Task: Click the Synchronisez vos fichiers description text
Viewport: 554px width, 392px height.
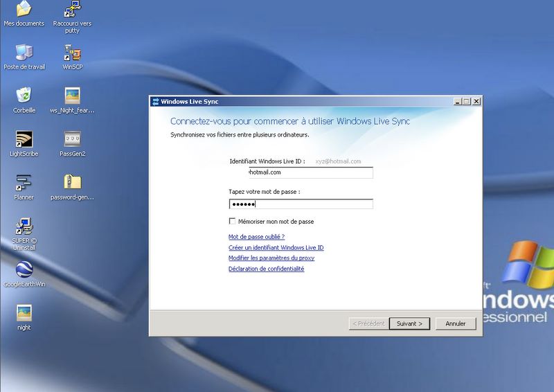Action: [x=240, y=134]
